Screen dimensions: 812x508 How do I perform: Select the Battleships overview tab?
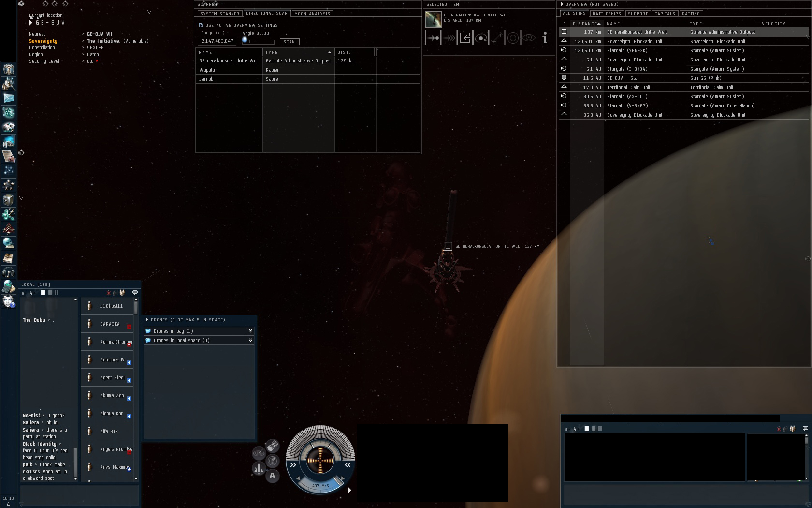tap(607, 14)
